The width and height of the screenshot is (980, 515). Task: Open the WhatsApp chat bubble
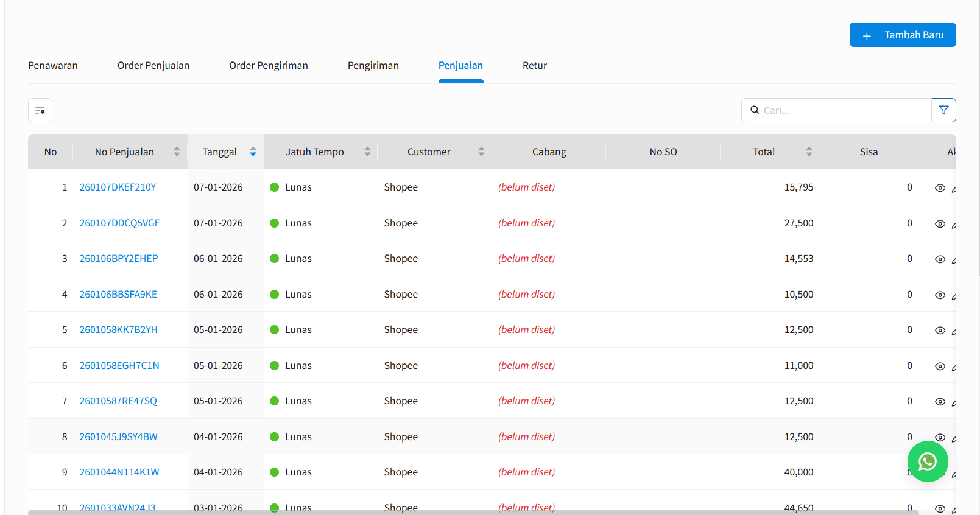click(x=927, y=461)
